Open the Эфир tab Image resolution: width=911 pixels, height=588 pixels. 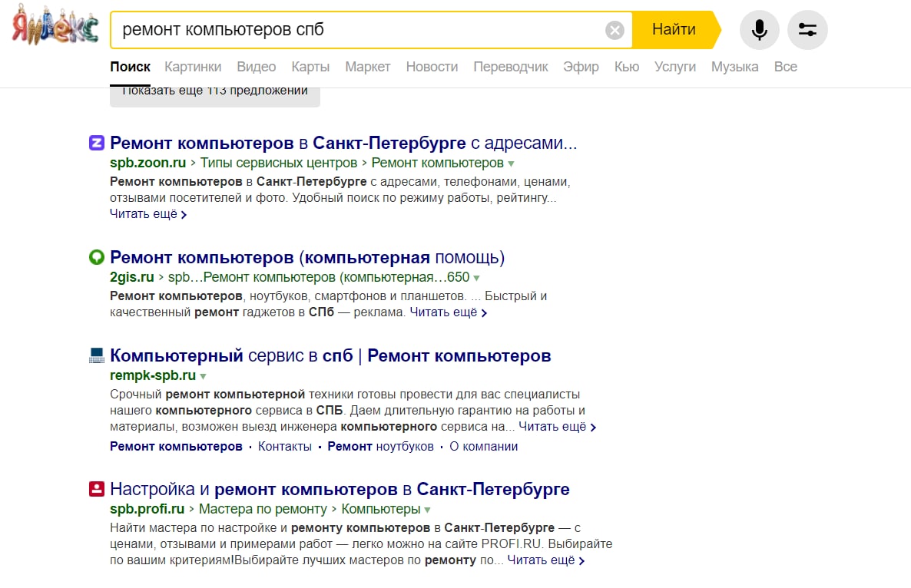[581, 67]
